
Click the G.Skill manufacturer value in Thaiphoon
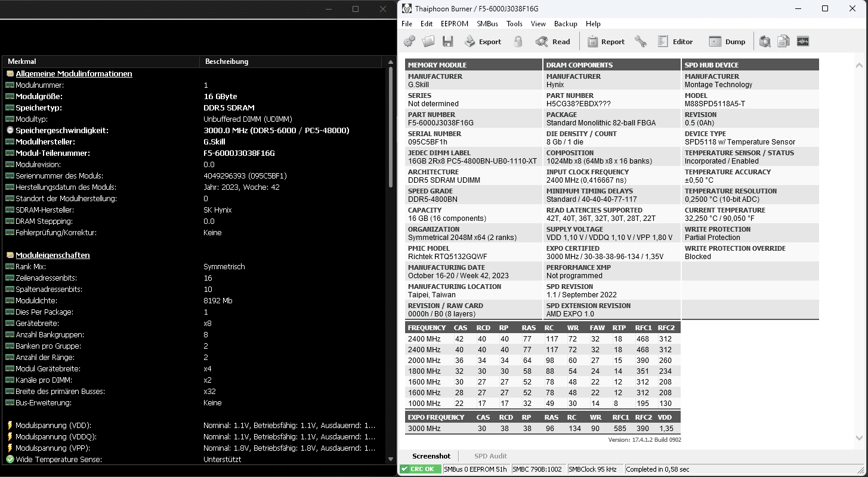point(418,85)
